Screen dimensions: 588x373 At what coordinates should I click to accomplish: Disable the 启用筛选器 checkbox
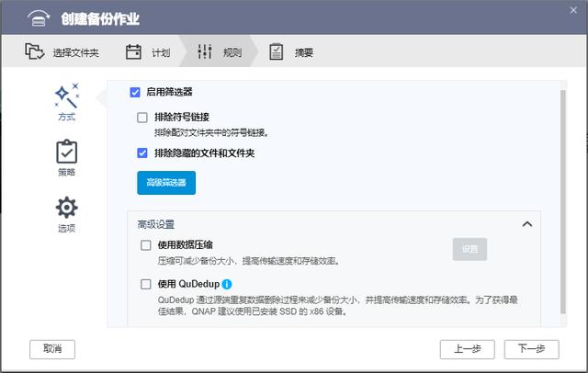pos(135,92)
